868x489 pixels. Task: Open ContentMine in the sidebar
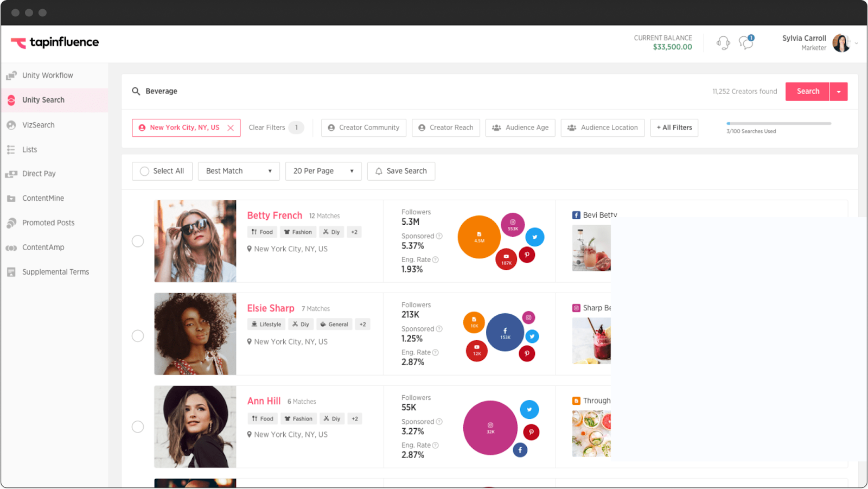[54, 198]
